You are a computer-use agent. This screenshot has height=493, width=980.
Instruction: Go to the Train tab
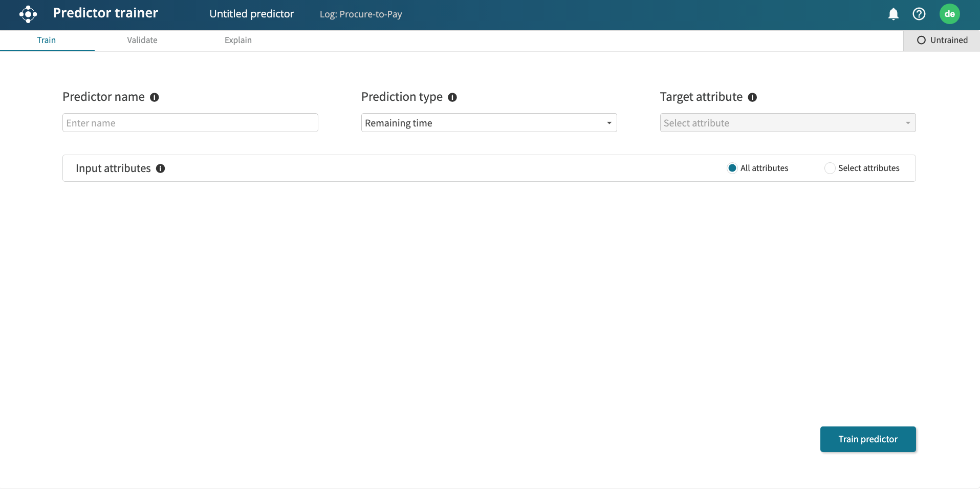coord(47,40)
